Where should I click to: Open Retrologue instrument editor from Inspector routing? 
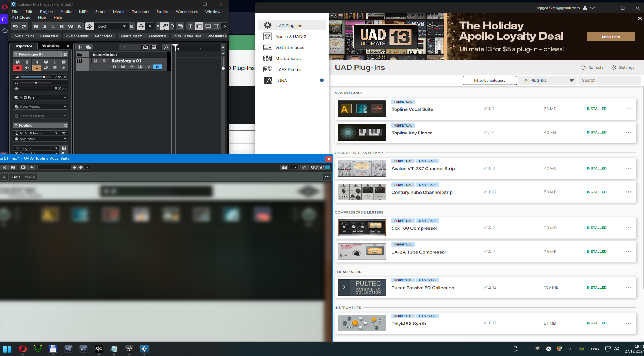tap(64, 148)
